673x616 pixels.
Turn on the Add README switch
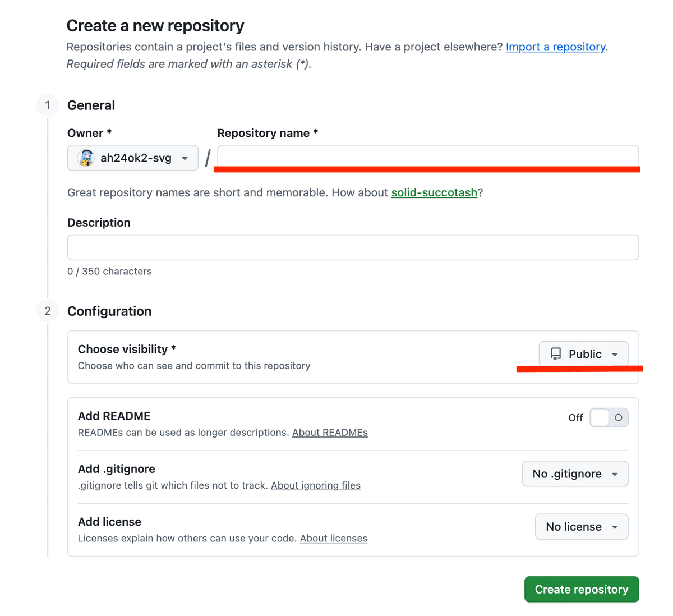[609, 417]
